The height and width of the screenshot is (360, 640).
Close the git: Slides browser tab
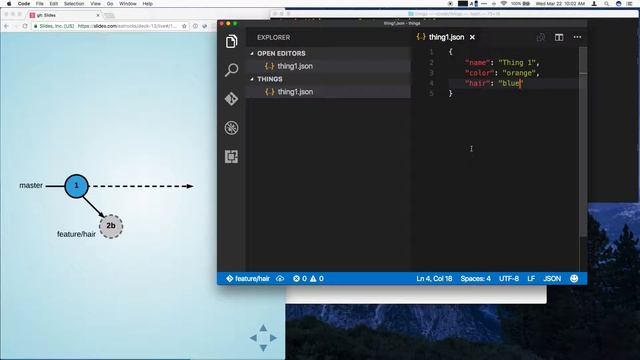click(98, 15)
